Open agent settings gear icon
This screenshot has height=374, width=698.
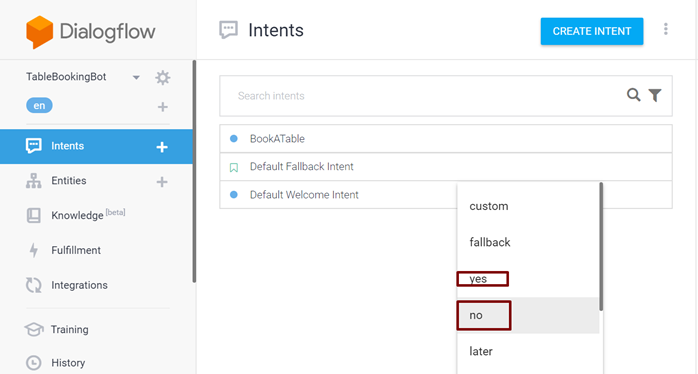162,77
